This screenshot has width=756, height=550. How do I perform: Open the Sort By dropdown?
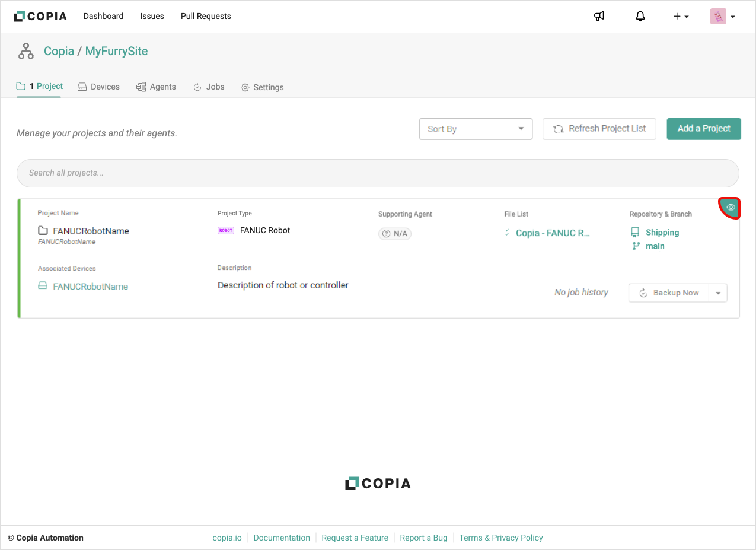(476, 129)
